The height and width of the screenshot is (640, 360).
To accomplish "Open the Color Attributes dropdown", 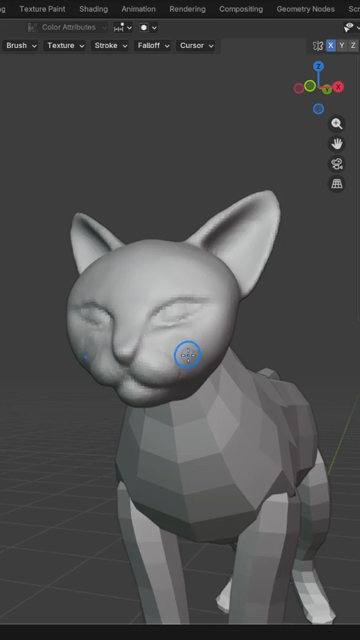I will pyautogui.click(x=67, y=27).
